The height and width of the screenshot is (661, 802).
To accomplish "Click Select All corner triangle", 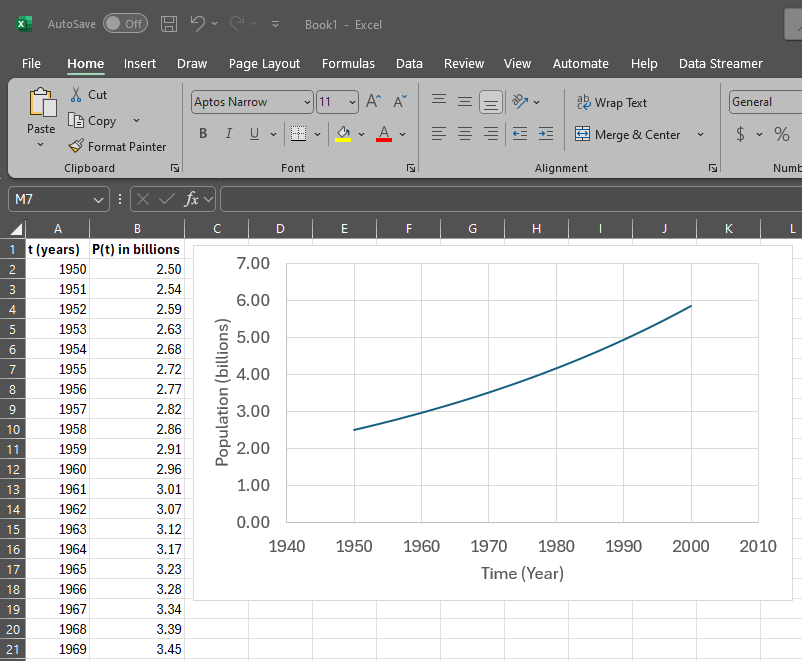I will [16, 229].
